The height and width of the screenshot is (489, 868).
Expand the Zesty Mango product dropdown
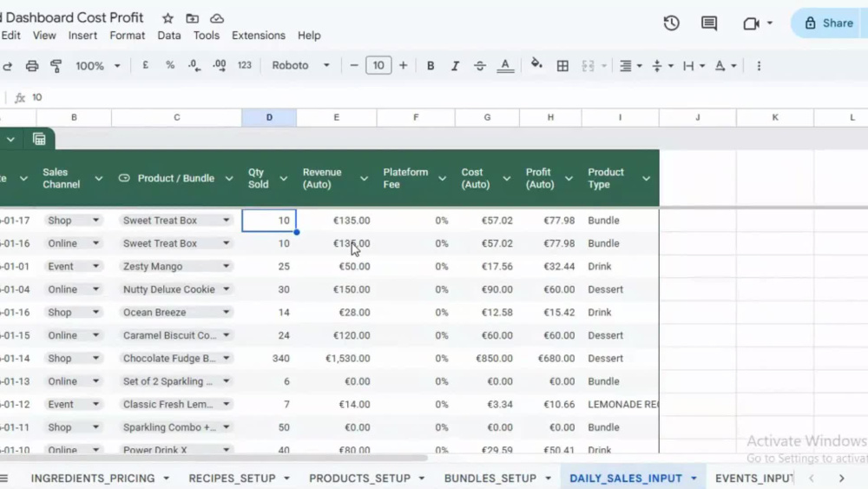click(x=226, y=267)
